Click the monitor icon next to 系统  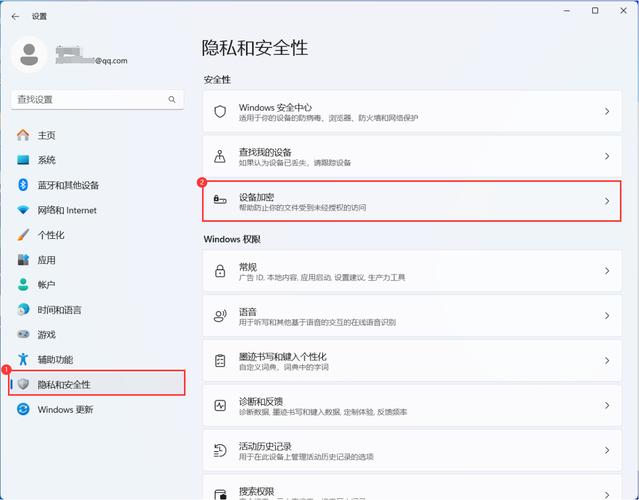coord(23,160)
